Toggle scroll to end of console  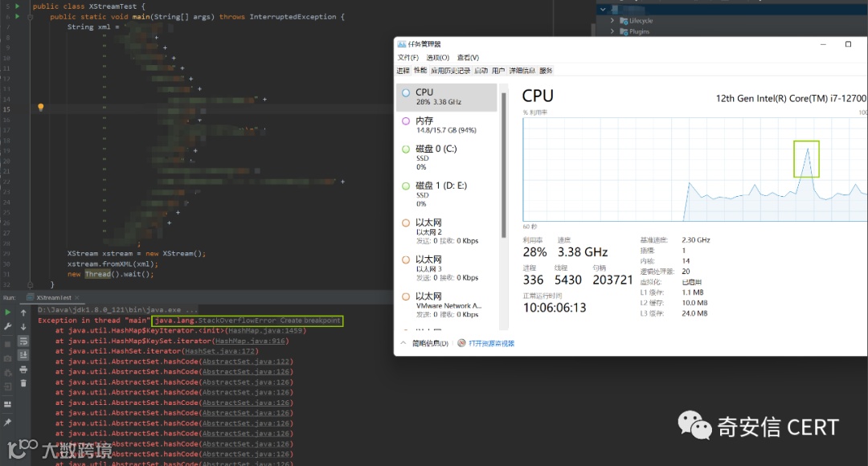pyautogui.click(x=23, y=355)
